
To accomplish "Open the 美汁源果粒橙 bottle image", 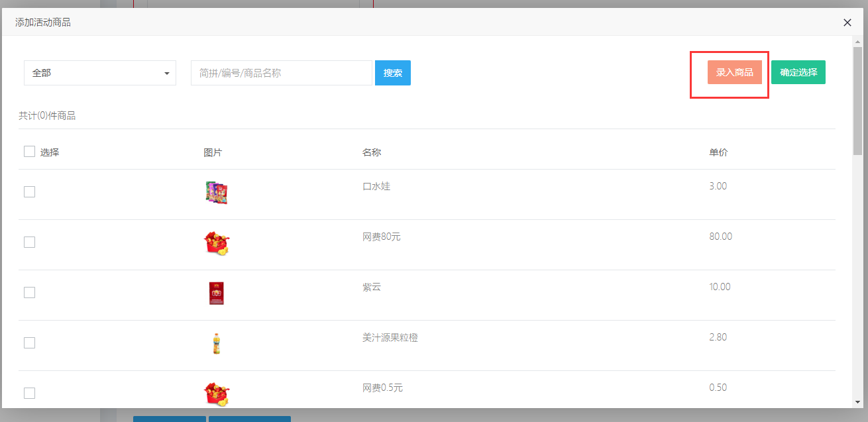I will pyautogui.click(x=216, y=343).
